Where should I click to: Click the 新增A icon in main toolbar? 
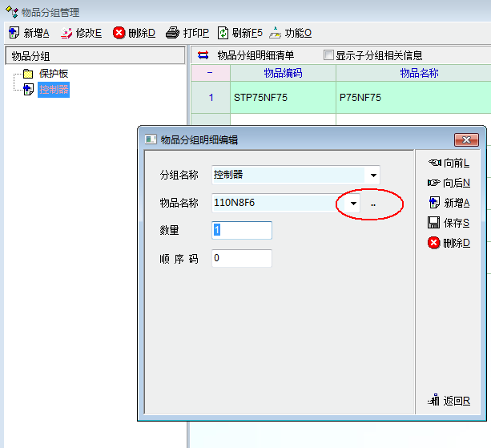(14, 33)
